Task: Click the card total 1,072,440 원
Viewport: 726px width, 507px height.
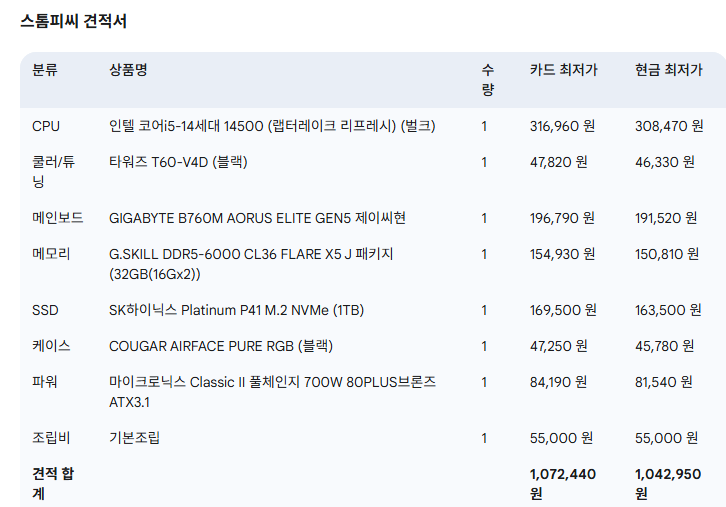Action: coord(563,483)
